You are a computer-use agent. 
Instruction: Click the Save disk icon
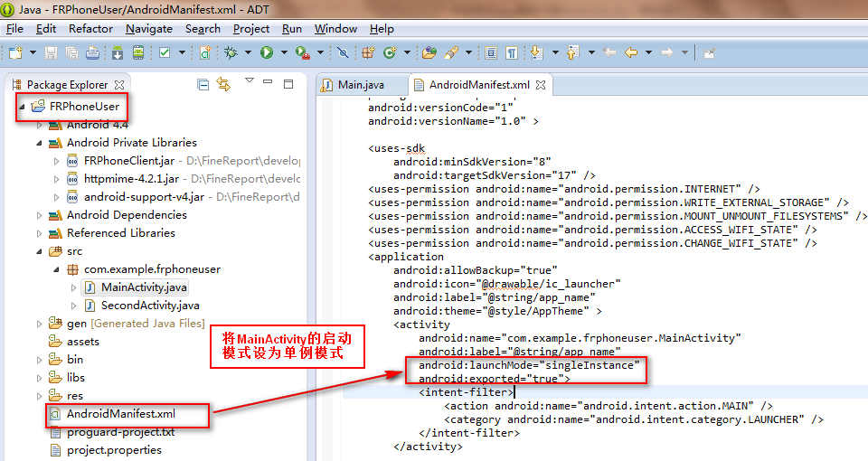(51, 52)
